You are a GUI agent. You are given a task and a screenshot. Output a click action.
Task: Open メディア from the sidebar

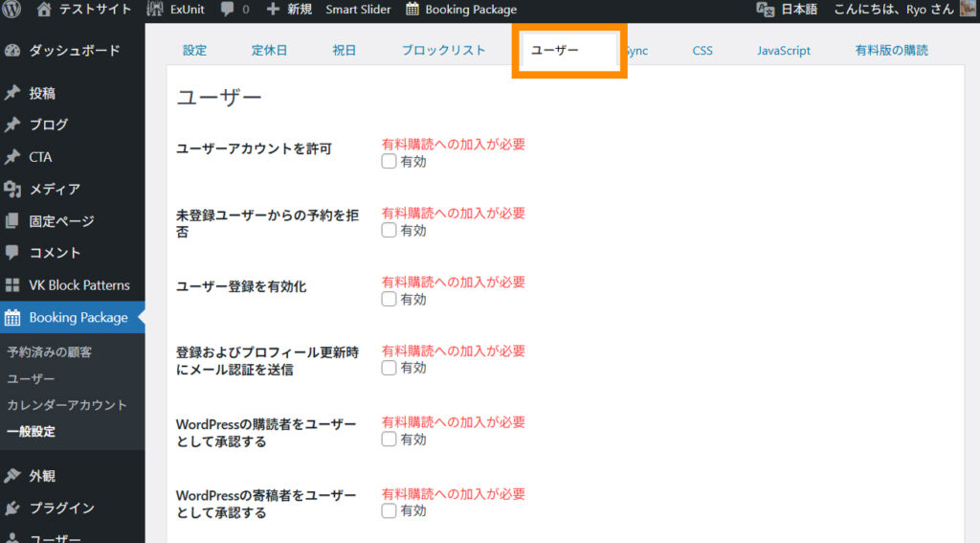pyautogui.click(x=55, y=189)
